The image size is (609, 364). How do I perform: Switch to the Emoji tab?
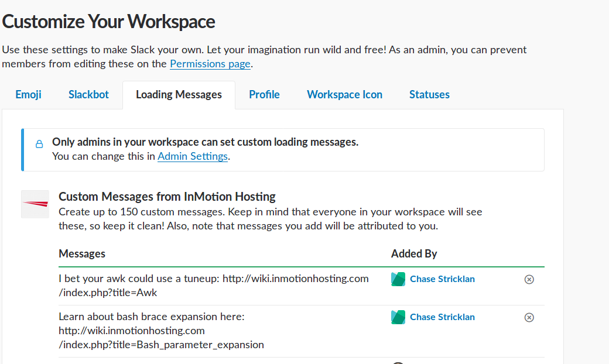click(x=28, y=94)
